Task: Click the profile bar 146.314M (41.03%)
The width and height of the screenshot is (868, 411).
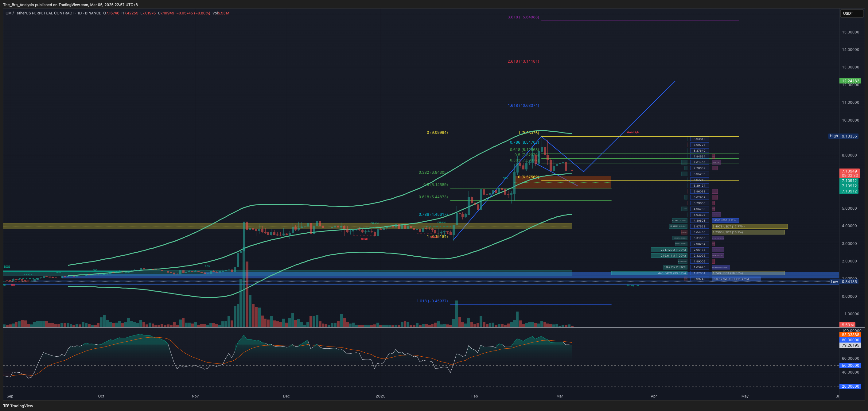Action: tap(675, 267)
